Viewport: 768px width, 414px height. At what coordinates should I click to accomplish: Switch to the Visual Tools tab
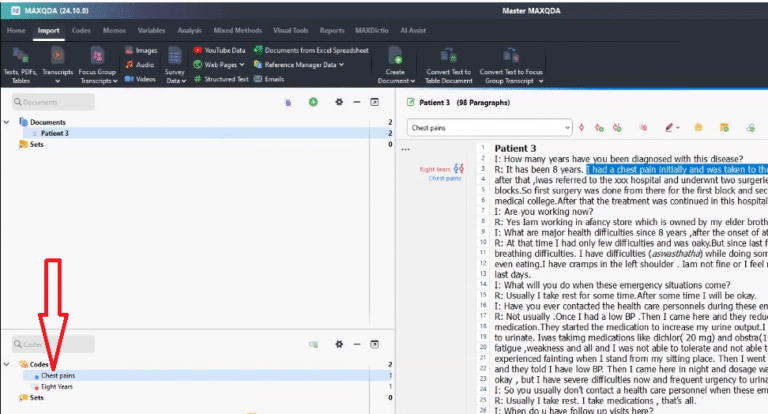(290, 30)
